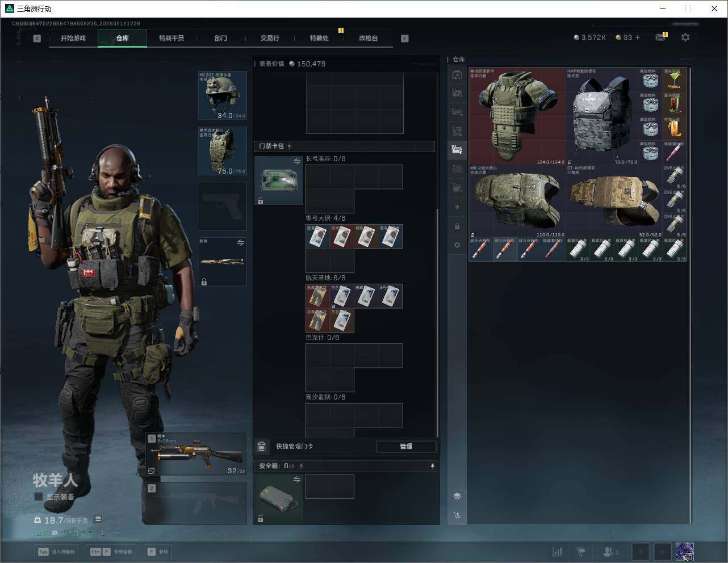This screenshot has height=563, width=728.
Task: Click the first squad invite plus slot
Action: pyautogui.click(x=640, y=552)
